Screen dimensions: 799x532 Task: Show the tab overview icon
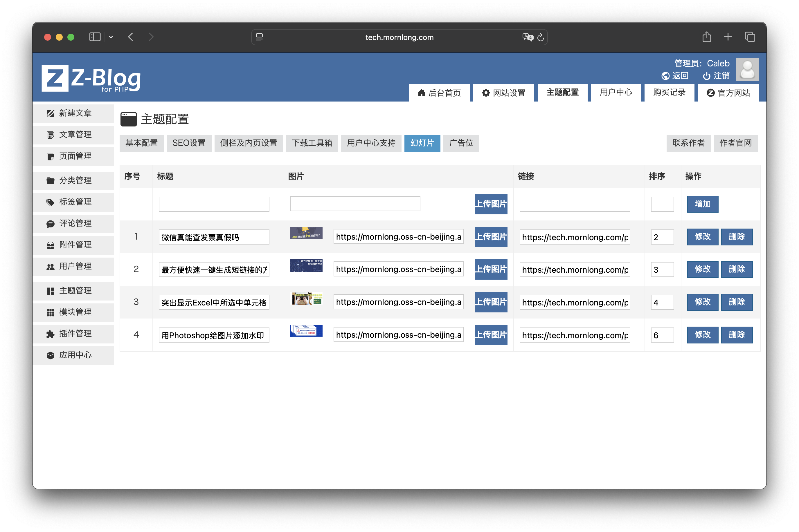(x=750, y=37)
